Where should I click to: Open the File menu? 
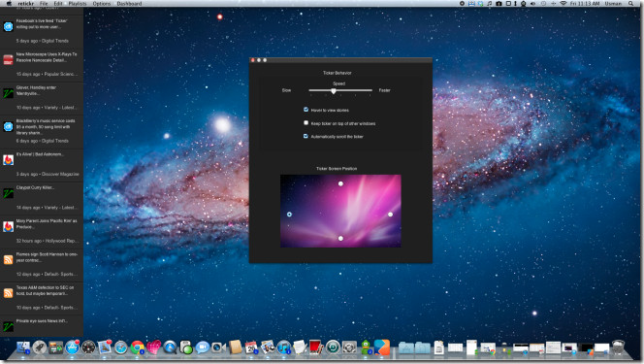tap(44, 3)
